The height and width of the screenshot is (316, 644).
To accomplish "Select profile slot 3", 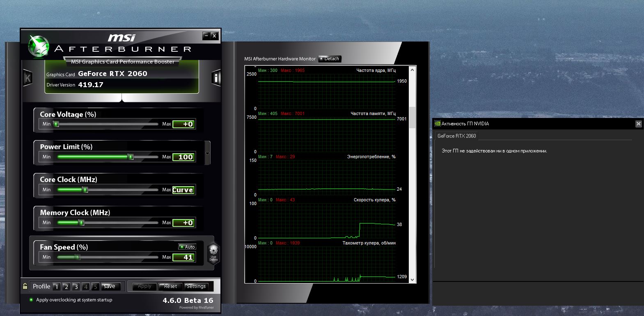I will coord(76,286).
